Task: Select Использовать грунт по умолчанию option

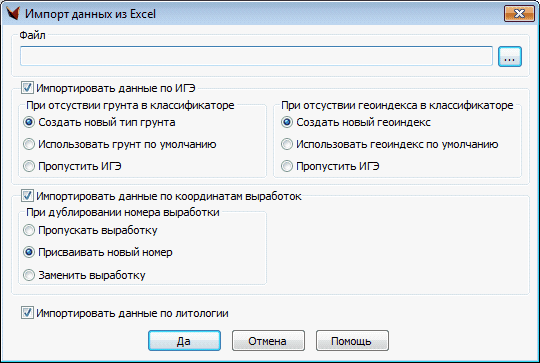Action: pyautogui.click(x=29, y=144)
